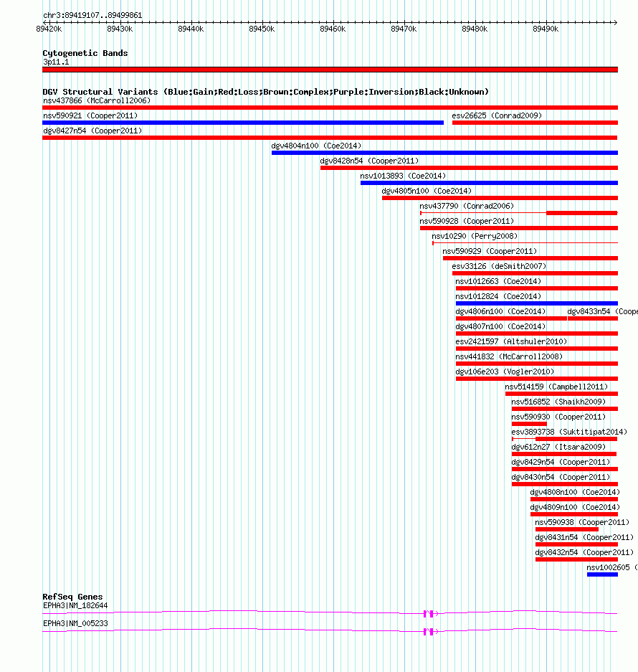Click the blue nsv1012824 gain bar
This screenshot has width=638, height=672.
[x=537, y=303]
